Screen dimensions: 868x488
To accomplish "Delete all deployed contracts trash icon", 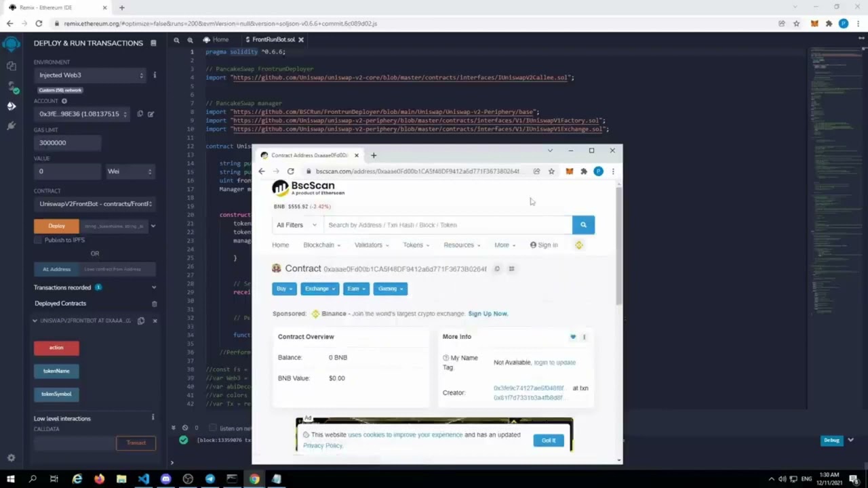I will [155, 304].
